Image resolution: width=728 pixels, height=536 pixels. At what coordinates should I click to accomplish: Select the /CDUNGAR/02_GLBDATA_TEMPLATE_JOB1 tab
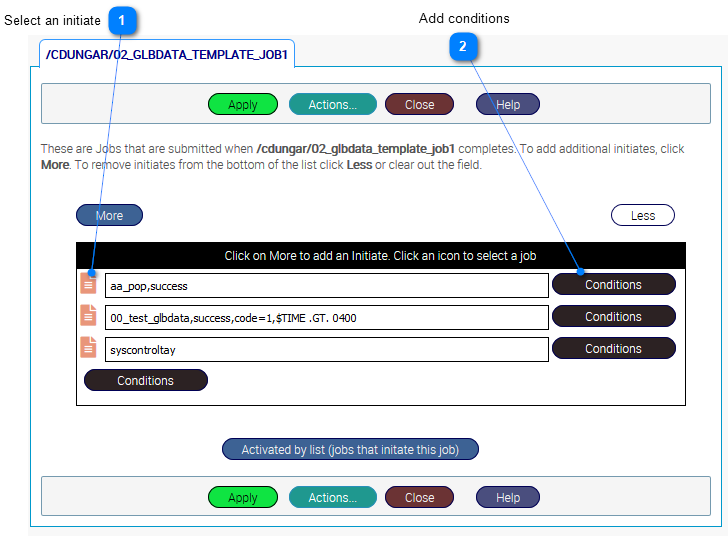tap(167, 55)
